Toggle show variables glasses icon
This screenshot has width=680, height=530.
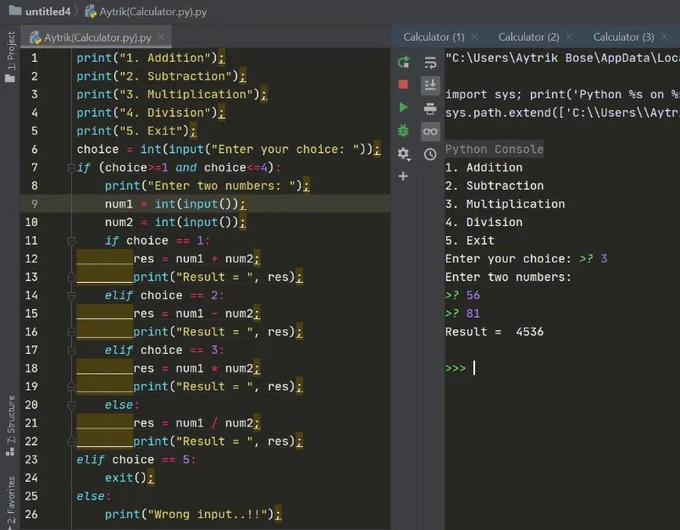point(430,131)
